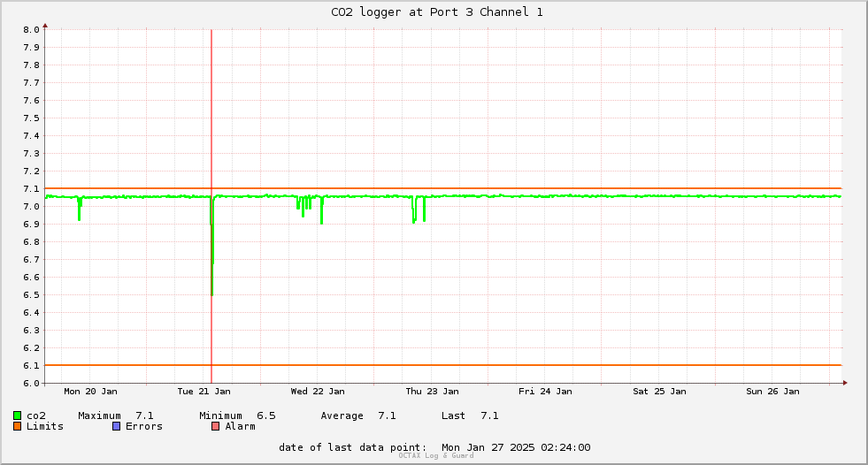The width and height of the screenshot is (868, 465).
Task: Click the red Alarm legend swatch
Action: point(215,426)
